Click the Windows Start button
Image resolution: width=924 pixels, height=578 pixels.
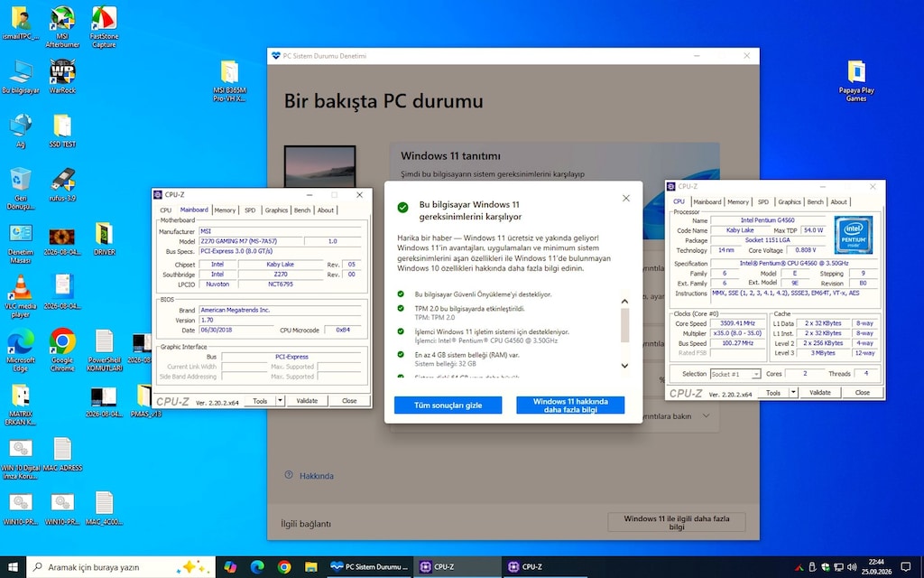pos(13,567)
